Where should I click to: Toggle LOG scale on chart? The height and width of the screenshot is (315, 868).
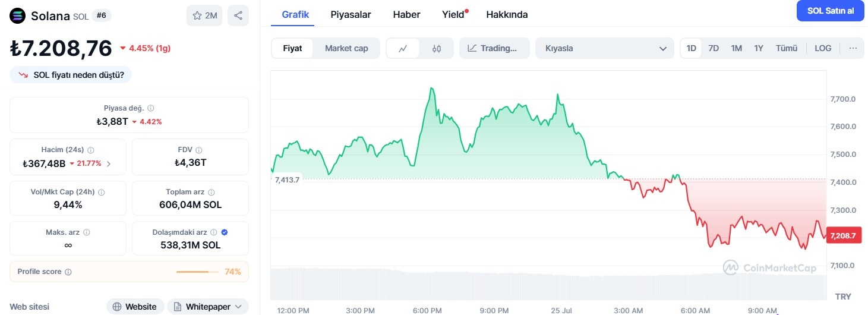823,48
